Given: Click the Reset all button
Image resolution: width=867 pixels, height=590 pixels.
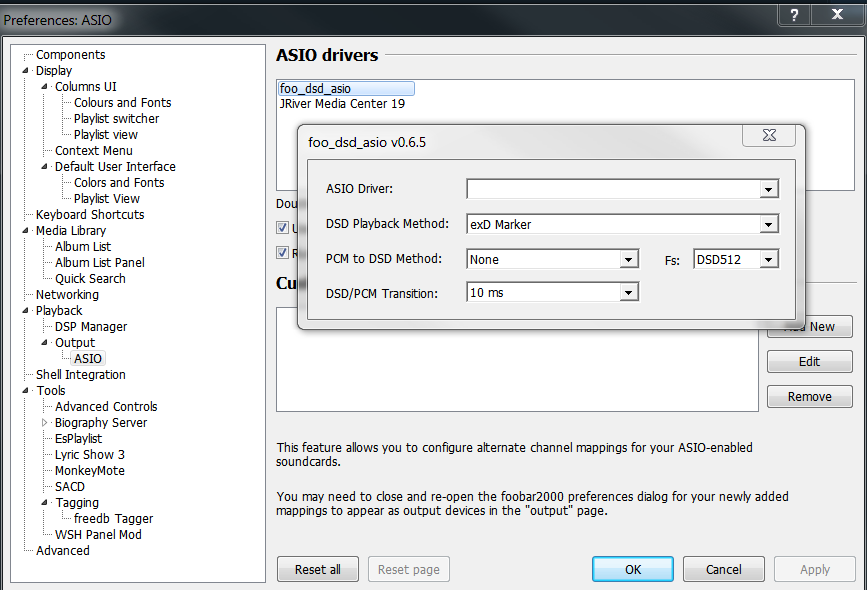Looking at the screenshot, I should point(318,570).
